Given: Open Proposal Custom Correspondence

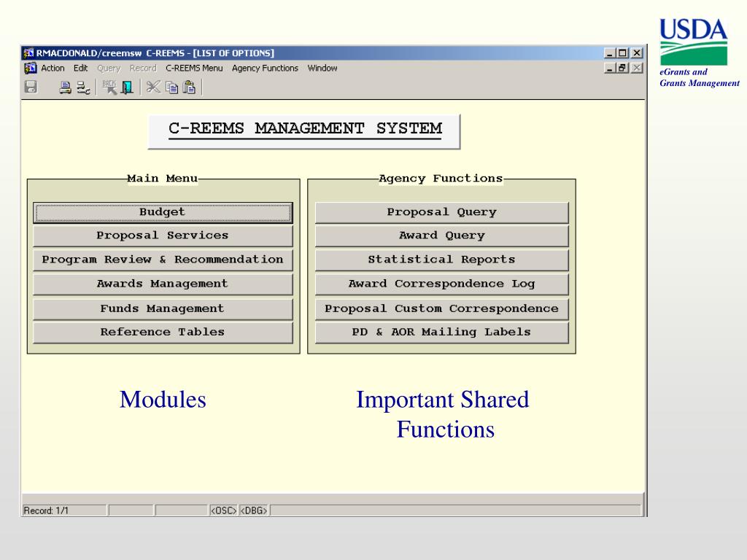Looking at the screenshot, I should click(441, 309).
